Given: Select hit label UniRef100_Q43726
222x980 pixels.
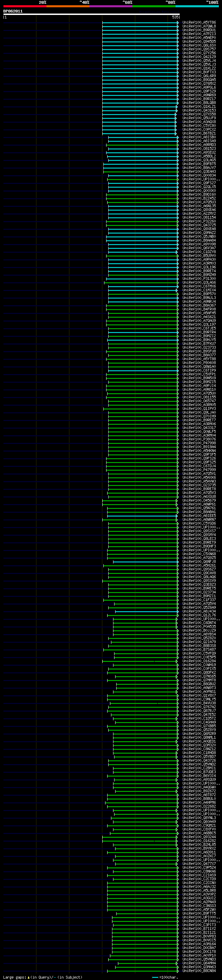Looking at the screenshot, I should [199, 761].
